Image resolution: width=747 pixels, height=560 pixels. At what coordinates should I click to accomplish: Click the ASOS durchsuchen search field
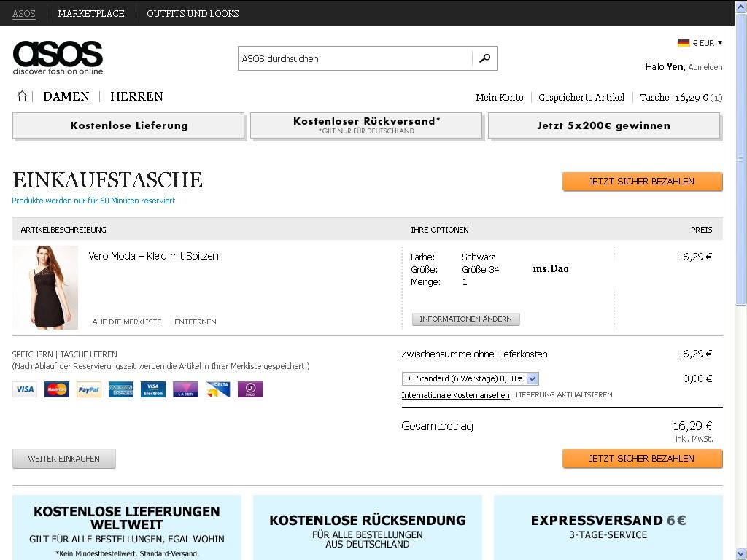click(x=355, y=58)
